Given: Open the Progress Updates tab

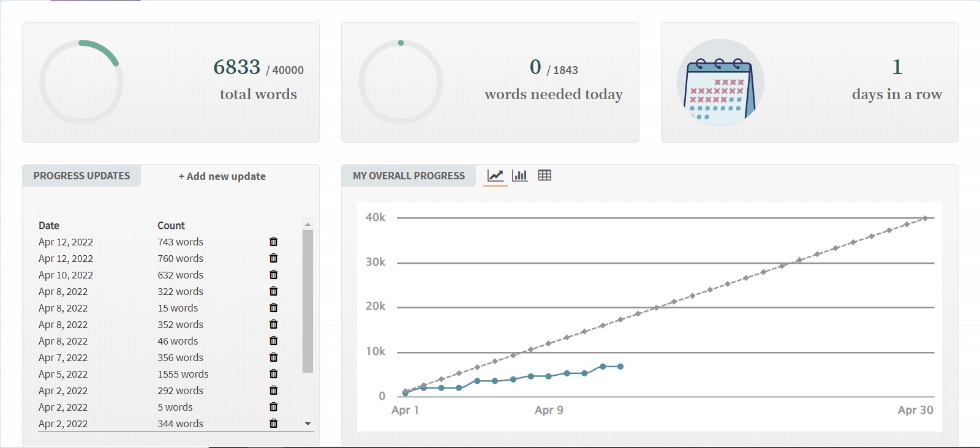Looking at the screenshot, I should (81, 176).
